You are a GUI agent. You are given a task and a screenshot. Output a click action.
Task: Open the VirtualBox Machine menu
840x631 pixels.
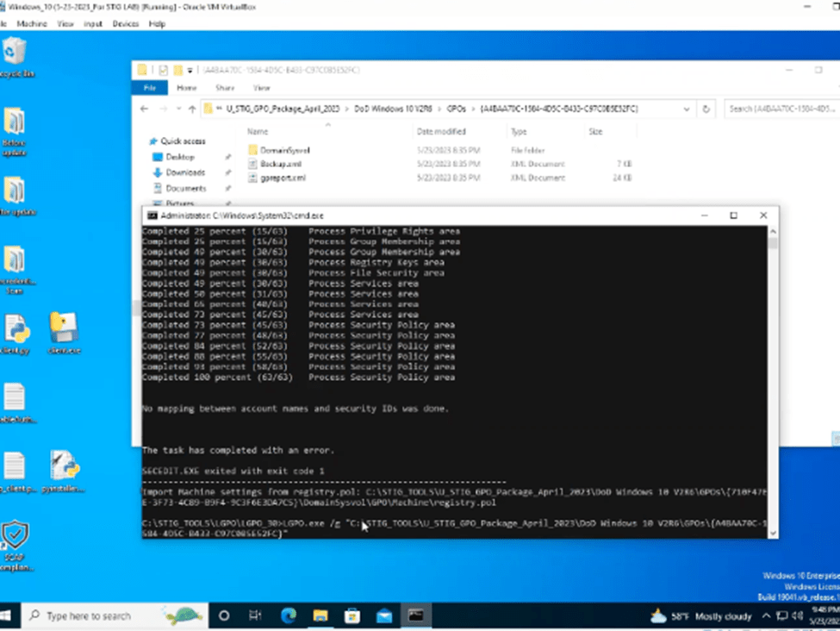tap(32, 24)
